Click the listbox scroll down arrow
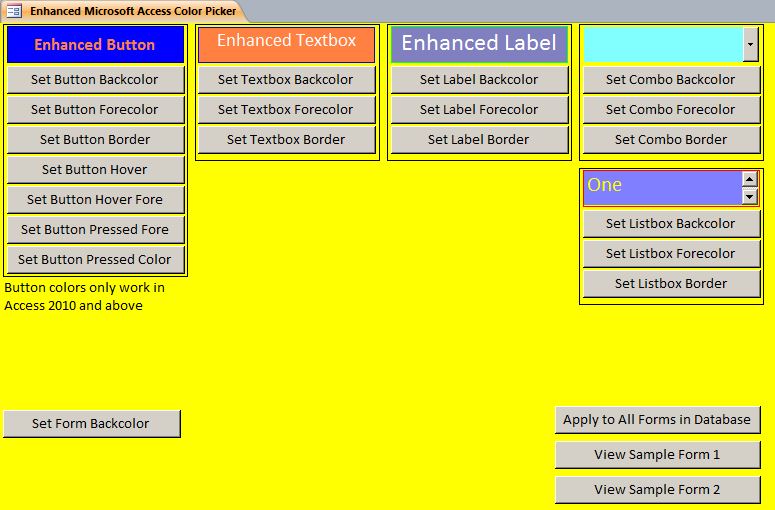775x510 pixels. click(750, 197)
